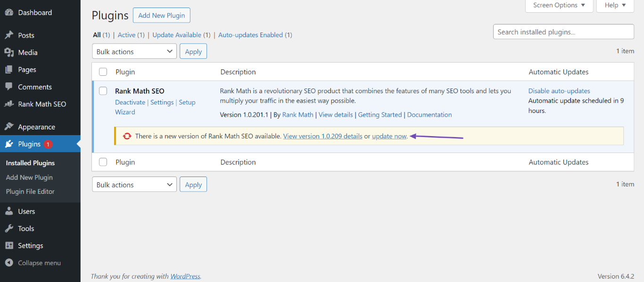644x282 pixels.
Task: Expand the Help panel
Action: [x=615, y=6]
